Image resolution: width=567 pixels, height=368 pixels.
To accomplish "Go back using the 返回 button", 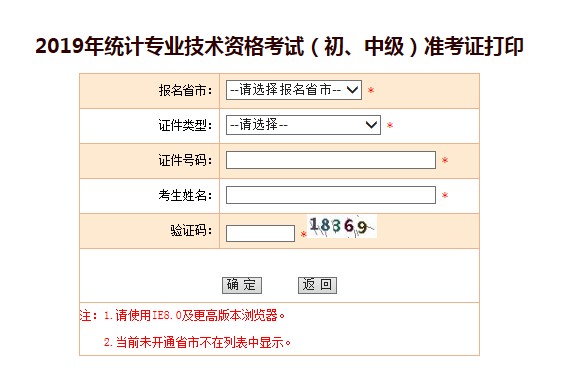I will (317, 285).
